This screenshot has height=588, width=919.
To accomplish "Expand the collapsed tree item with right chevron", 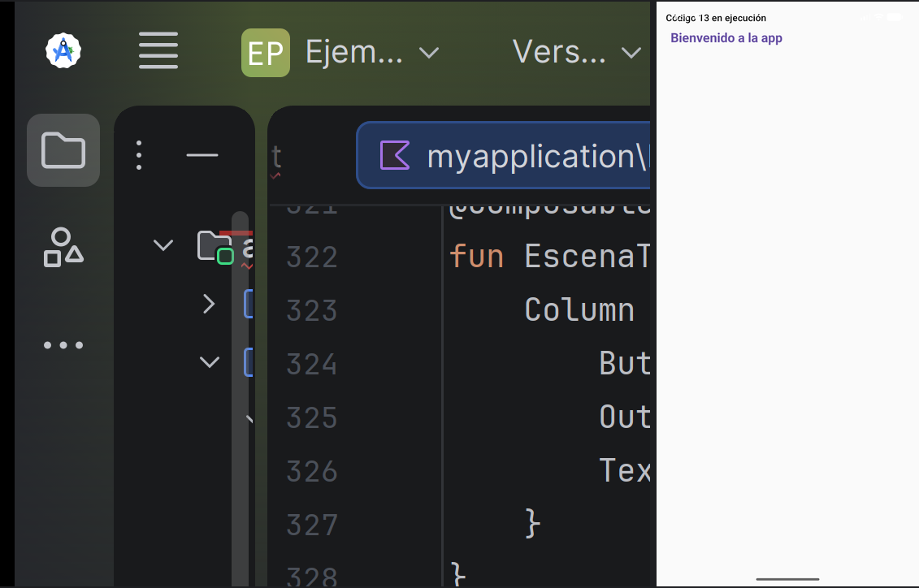I will tap(209, 304).
